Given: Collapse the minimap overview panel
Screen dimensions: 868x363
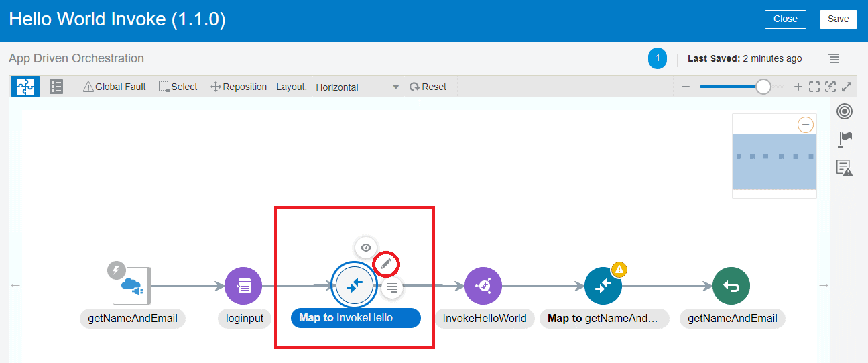Looking at the screenshot, I should [806, 125].
